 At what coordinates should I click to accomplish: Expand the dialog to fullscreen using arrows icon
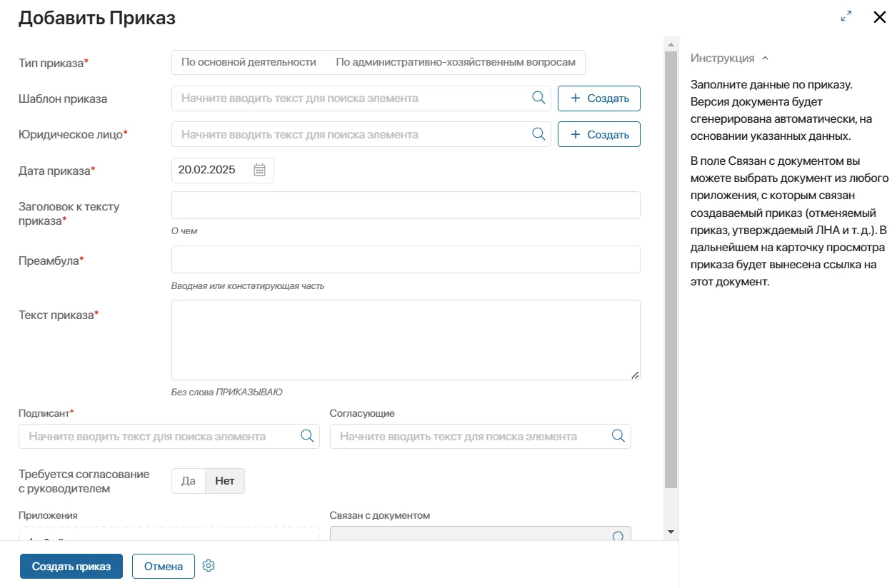click(x=846, y=16)
